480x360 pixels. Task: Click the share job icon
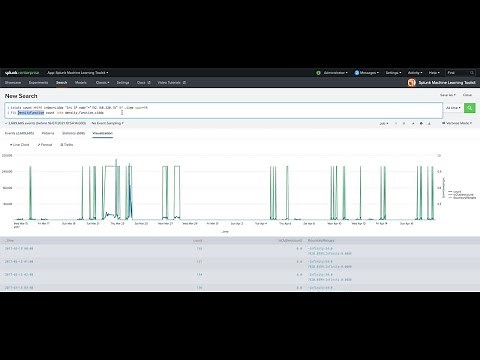point(413,124)
